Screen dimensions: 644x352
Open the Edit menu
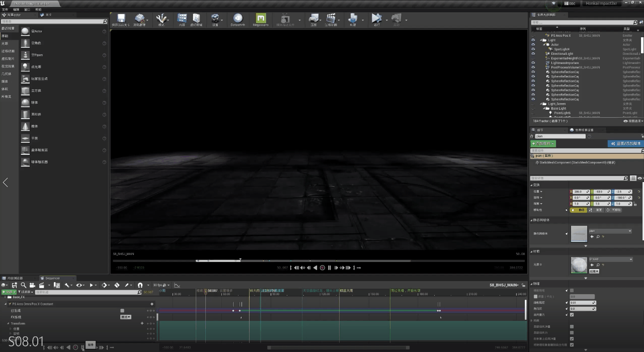(x=16, y=10)
